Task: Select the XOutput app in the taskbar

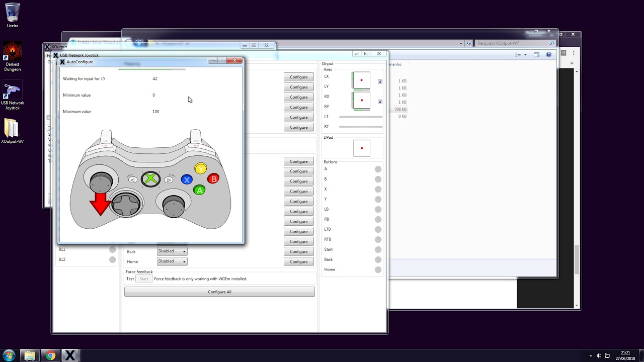Action: 70,355
